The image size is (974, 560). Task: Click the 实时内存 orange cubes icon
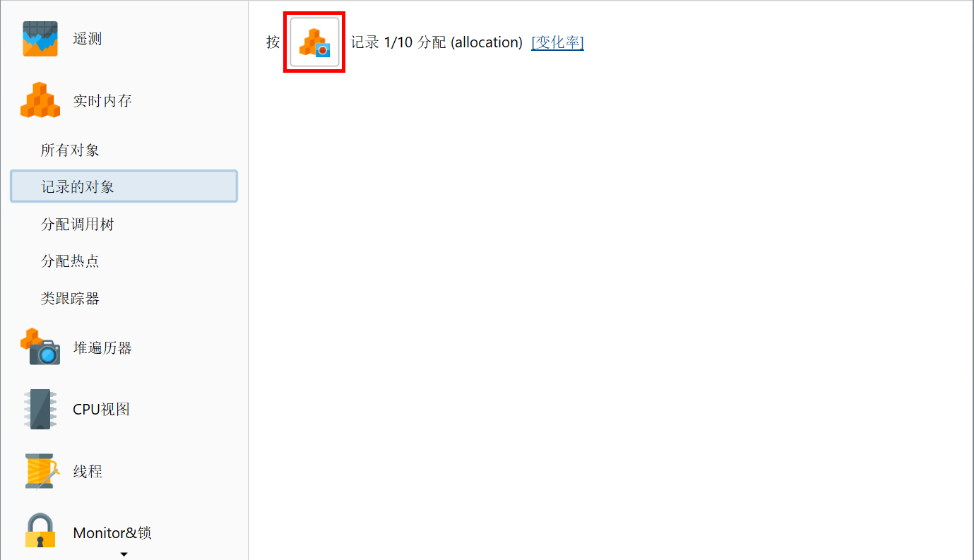point(40,100)
